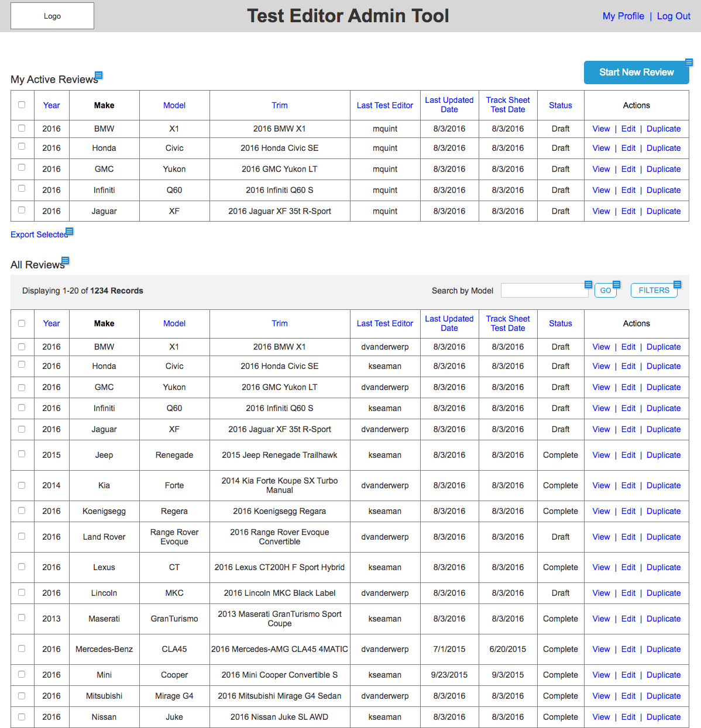
Task: View the Maserati GranTurismo review
Action: 601,619
